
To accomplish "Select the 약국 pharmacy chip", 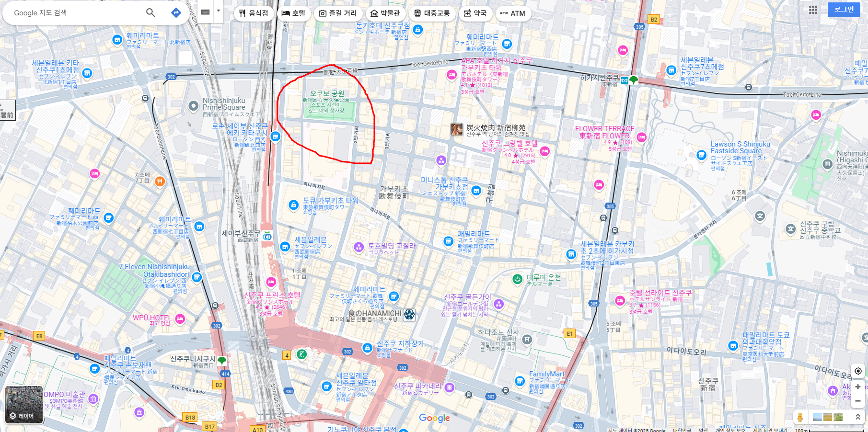I will click(475, 13).
